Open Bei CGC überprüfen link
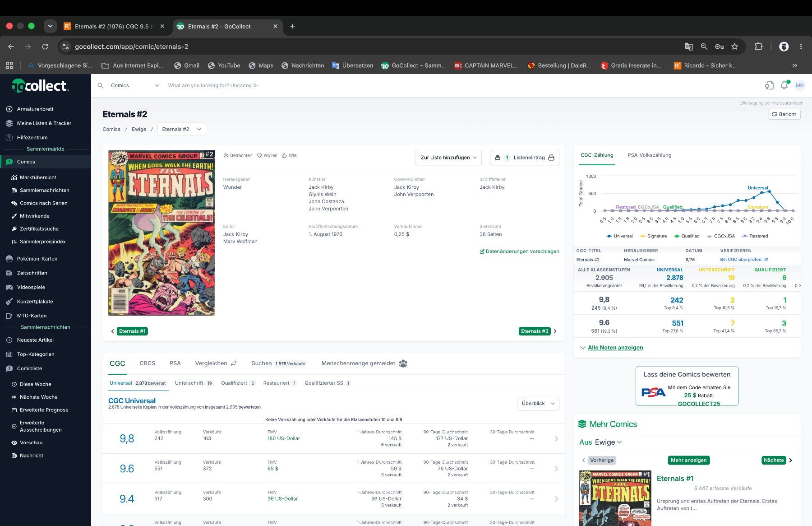 tap(744, 260)
